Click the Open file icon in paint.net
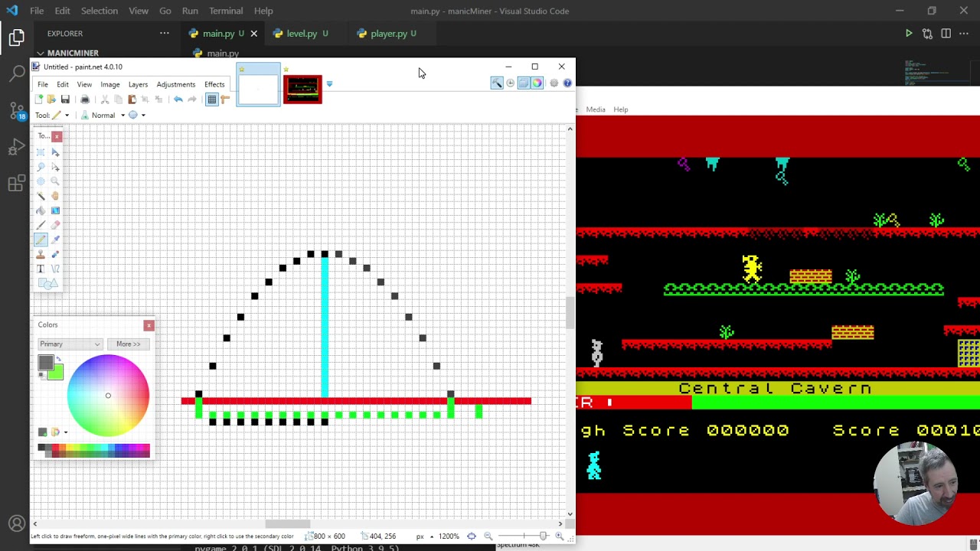Screen dimensions: 980x551 51,99
